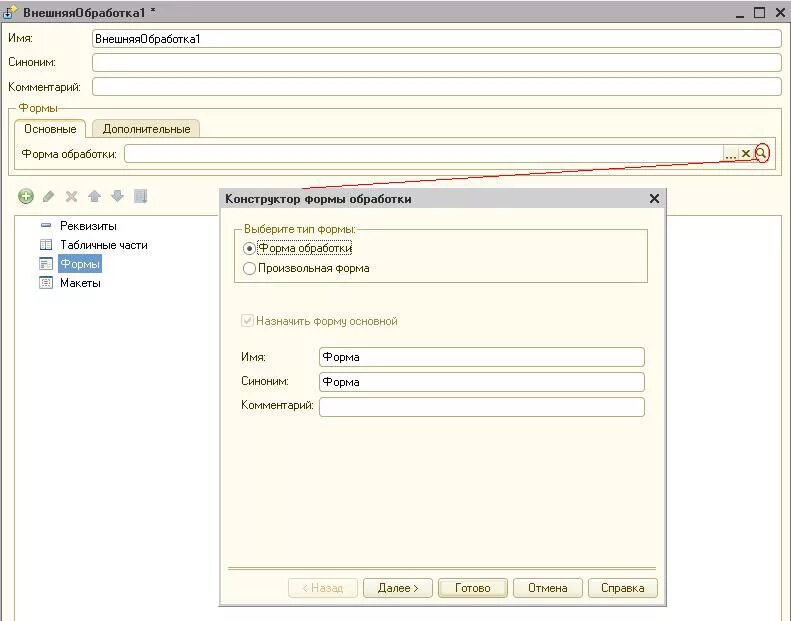Click magnifier icon next to Форма обработки

762,153
